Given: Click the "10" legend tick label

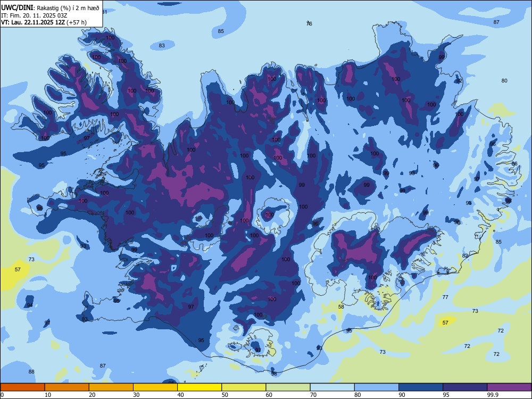Looking at the screenshot, I should pyautogui.click(x=48, y=395).
